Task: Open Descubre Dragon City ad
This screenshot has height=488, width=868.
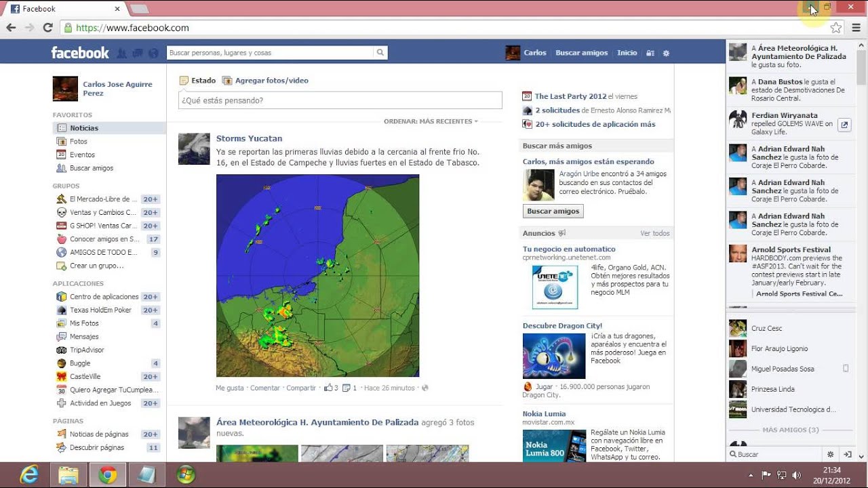Action: point(562,326)
